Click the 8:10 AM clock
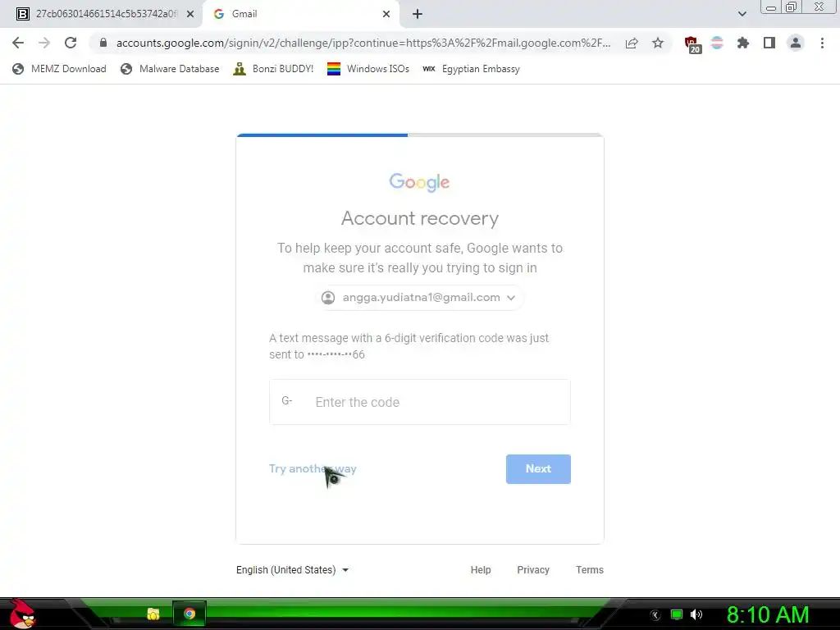This screenshot has width=840, height=630. pyautogui.click(x=768, y=615)
